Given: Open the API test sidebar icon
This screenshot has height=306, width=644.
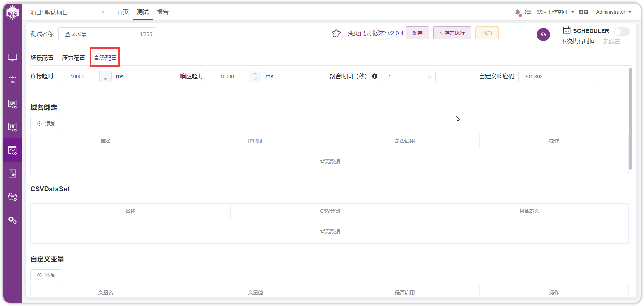Looking at the screenshot, I should pyautogui.click(x=12, y=104).
